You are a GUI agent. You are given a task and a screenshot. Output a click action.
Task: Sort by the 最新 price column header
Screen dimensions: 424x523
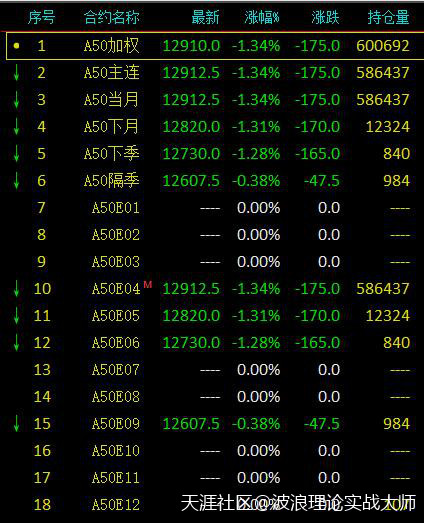tap(205, 17)
